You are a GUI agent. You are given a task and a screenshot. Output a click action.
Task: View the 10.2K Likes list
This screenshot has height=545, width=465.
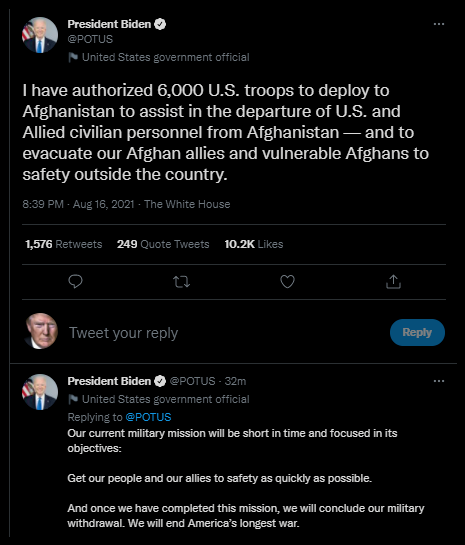click(x=254, y=244)
